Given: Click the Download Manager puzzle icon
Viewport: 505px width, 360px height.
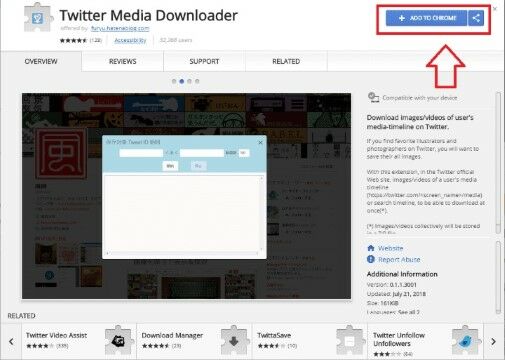Looking at the screenshot, I should coord(234,341).
